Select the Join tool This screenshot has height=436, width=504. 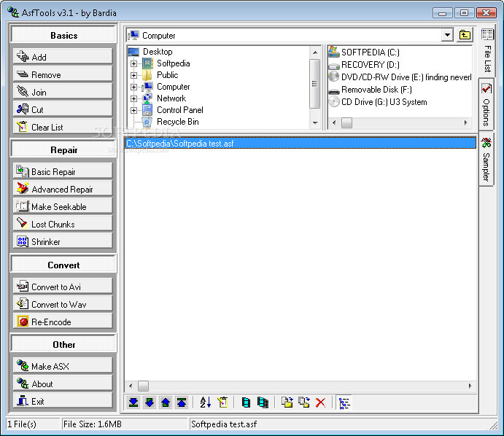pyautogui.click(x=63, y=92)
